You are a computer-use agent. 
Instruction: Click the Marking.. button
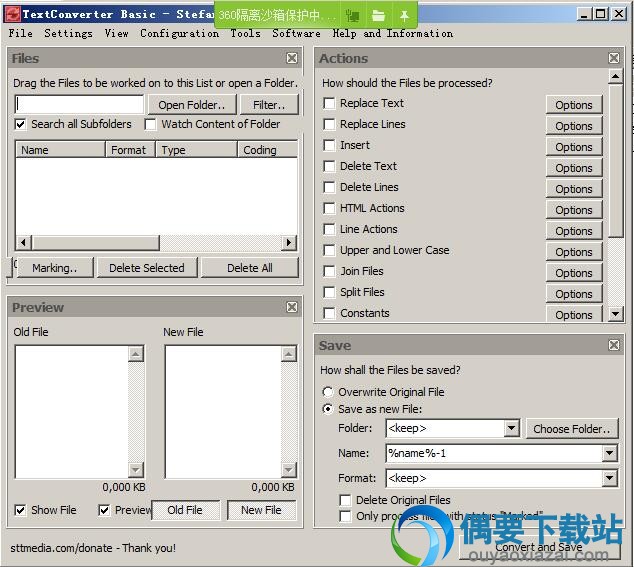pos(55,268)
